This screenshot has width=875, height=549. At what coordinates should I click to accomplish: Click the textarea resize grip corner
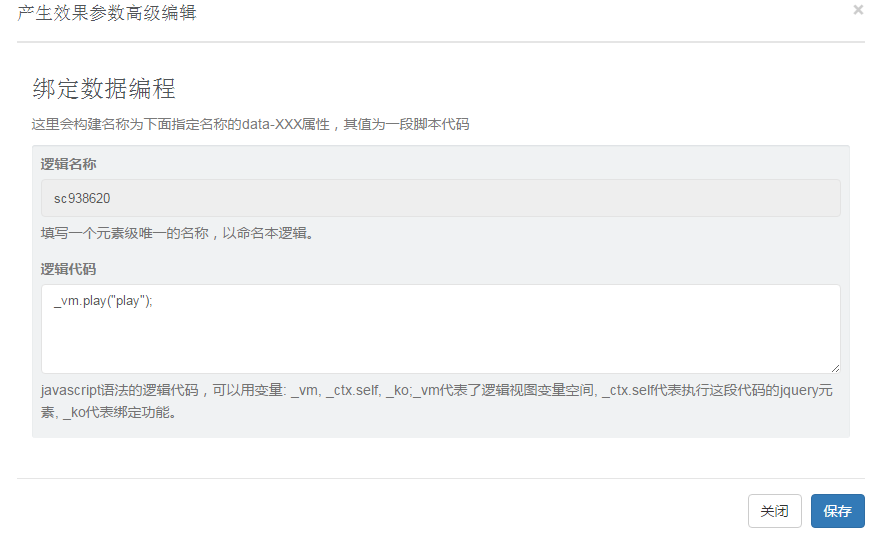(835, 368)
